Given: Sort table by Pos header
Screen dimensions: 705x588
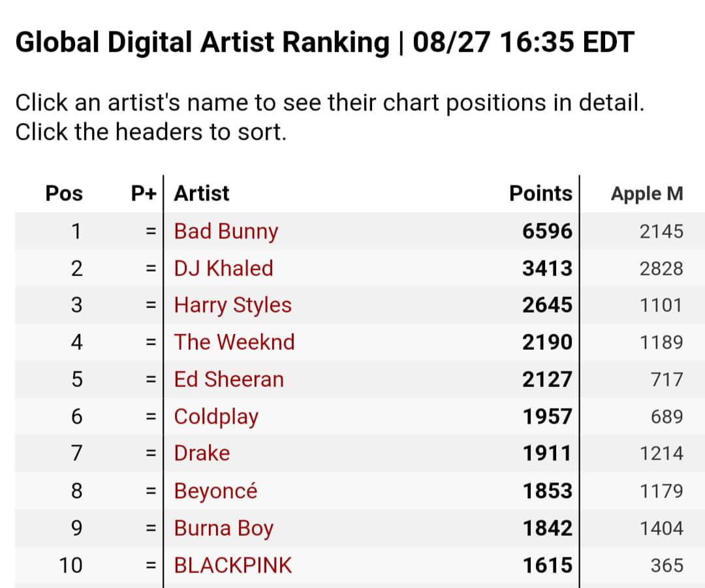Looking at the screenshot, I should click(64, 194).
